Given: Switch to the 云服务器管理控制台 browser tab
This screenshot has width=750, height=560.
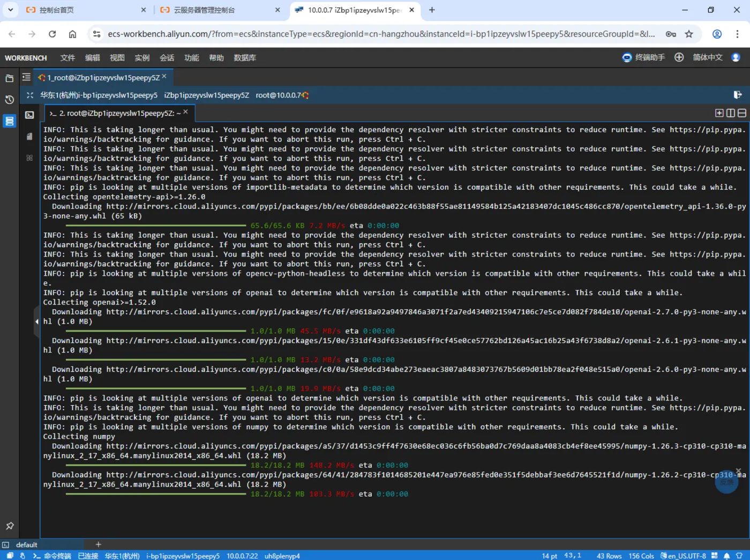Looking at the screenshot, I should (x=220, y=10).
